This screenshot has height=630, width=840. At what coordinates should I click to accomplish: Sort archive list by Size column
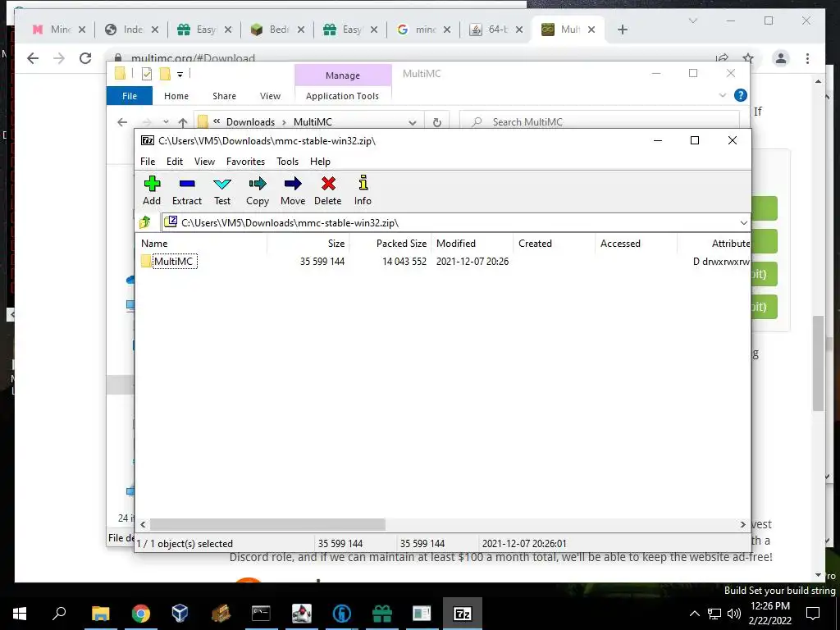click(x=336, y=243)
